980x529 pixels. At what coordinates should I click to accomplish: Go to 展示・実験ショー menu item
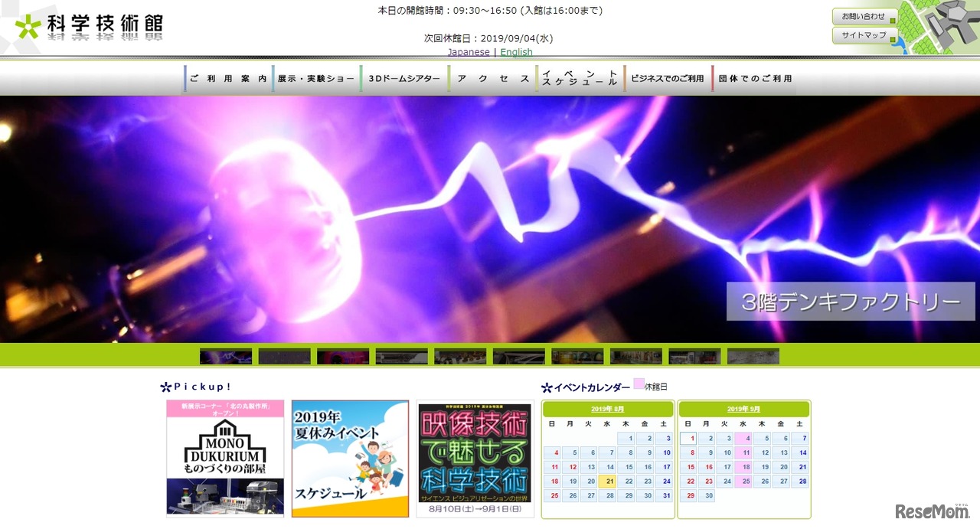[x=315, y=78]
